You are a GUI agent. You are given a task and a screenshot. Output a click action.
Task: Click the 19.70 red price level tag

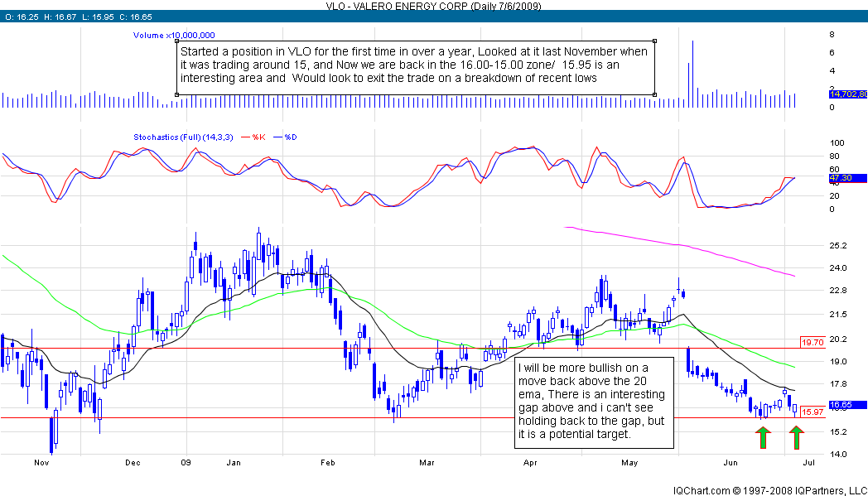tap(813, 343)
